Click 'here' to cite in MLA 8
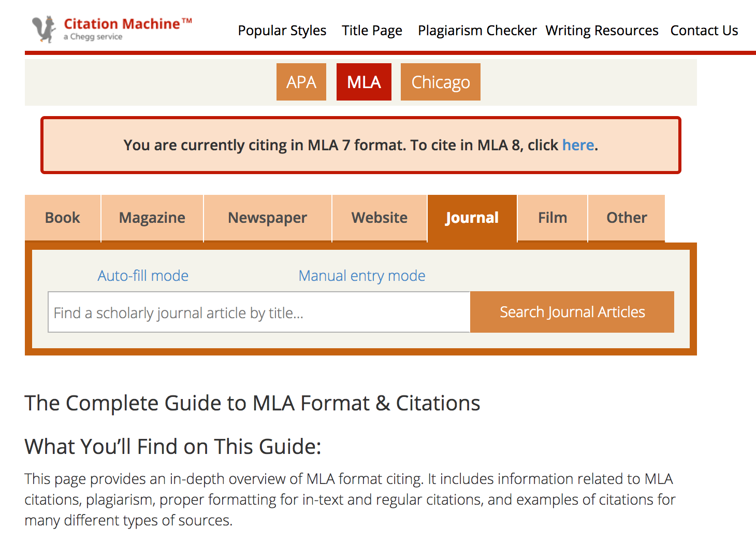Screen dimensions: 756x541 tap(578, 145)
